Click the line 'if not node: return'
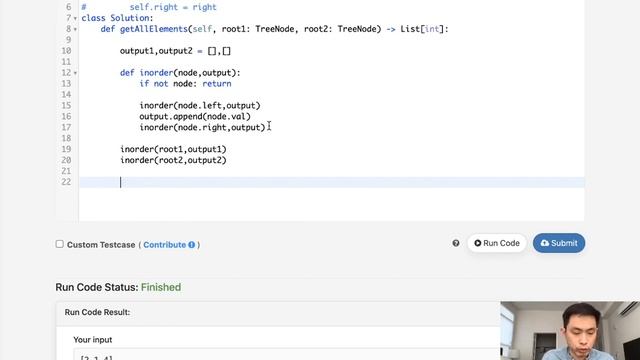Screen dimensions: 640x360 pyautogui.click(x=185, y=84)
